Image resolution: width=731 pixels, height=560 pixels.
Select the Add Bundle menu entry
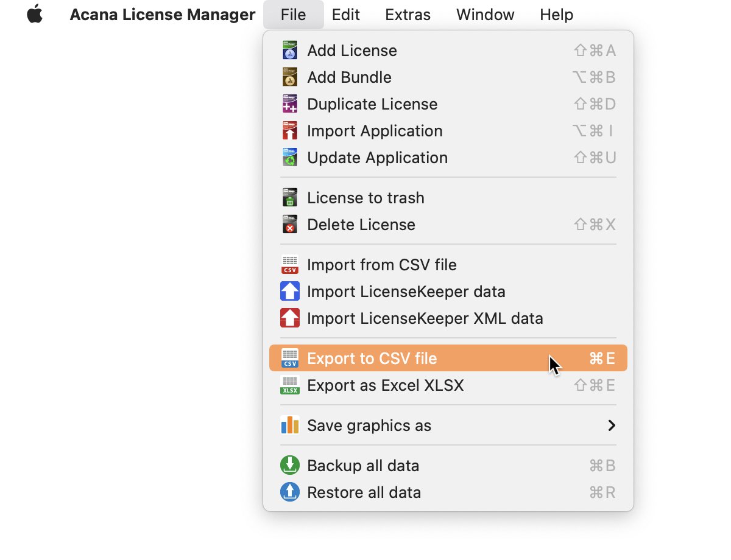pos(448,77)
